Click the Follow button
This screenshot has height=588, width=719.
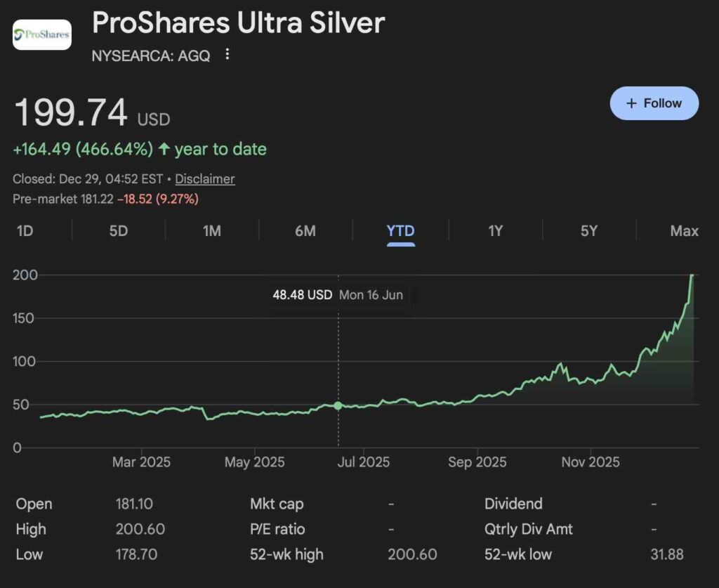[654, 103]
